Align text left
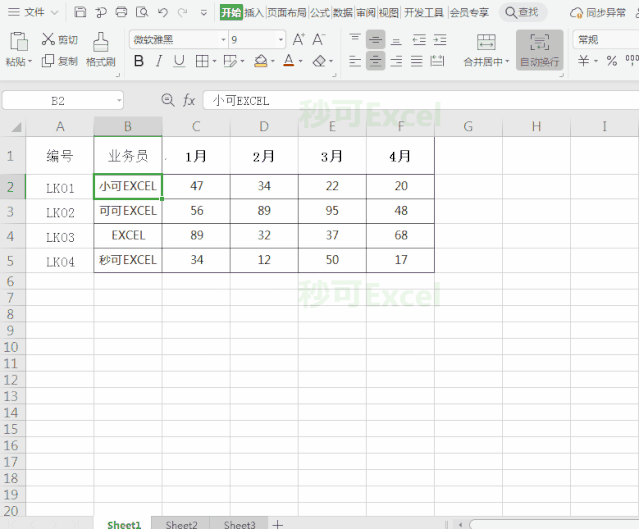The width and height of the screenshot is (639, 529). (x=355, y=61)
